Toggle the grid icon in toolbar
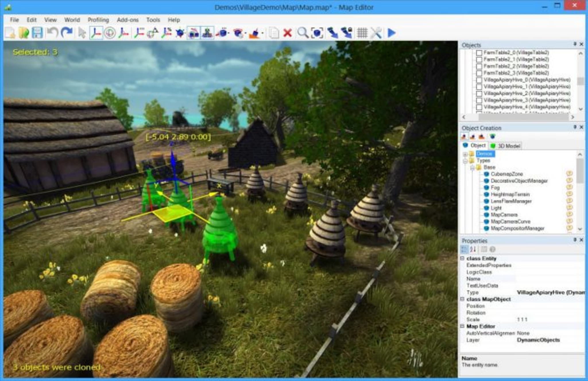This screenshot has width=588, height=381. pyautogui.click(x=362, y=33)
